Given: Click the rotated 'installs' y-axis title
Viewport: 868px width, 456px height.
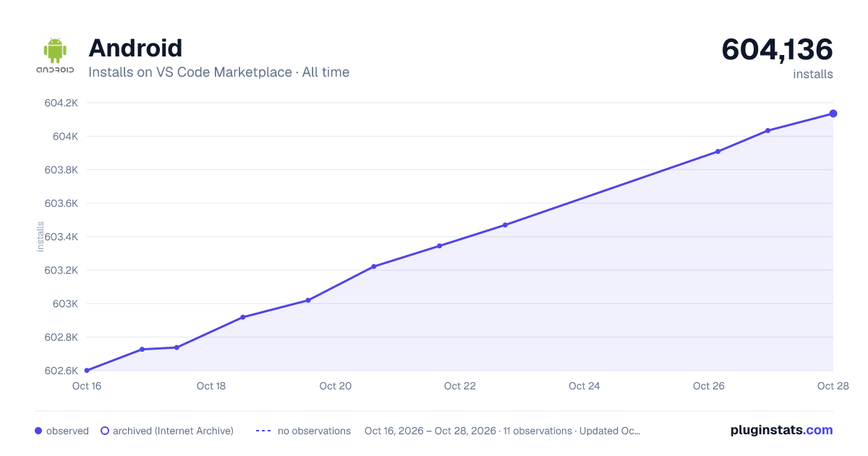Looking at the screenshot, I should (x=41, y=237).
